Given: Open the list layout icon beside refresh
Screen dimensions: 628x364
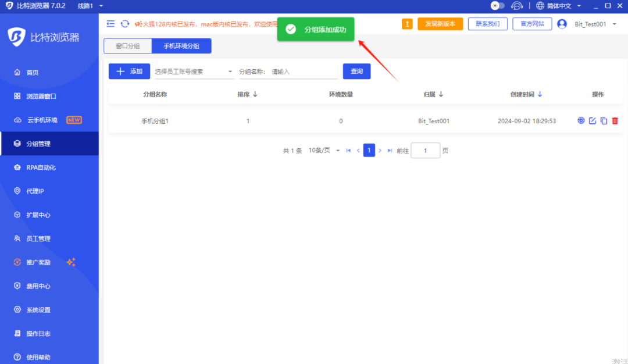Looking at the screenshot, I should tap(110, 24).
